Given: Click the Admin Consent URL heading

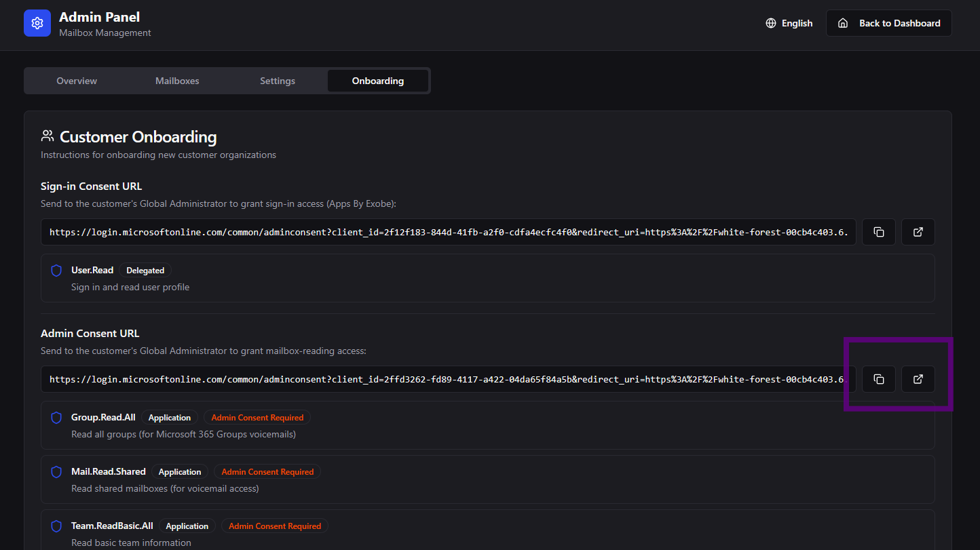Looking at the screenshot, I should click(x=90, y=334).
